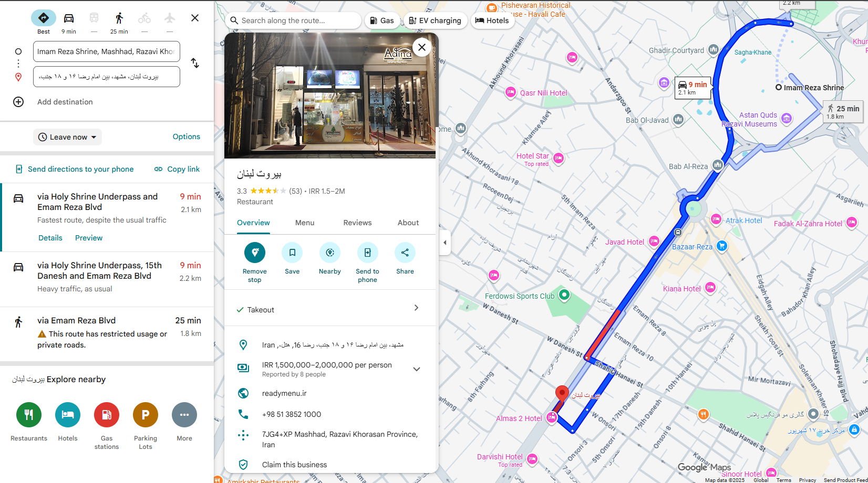The width and height of the screenshot is (868, 483).
Task: Open Atrak Hotel marker on map
Action: [716, 219]
